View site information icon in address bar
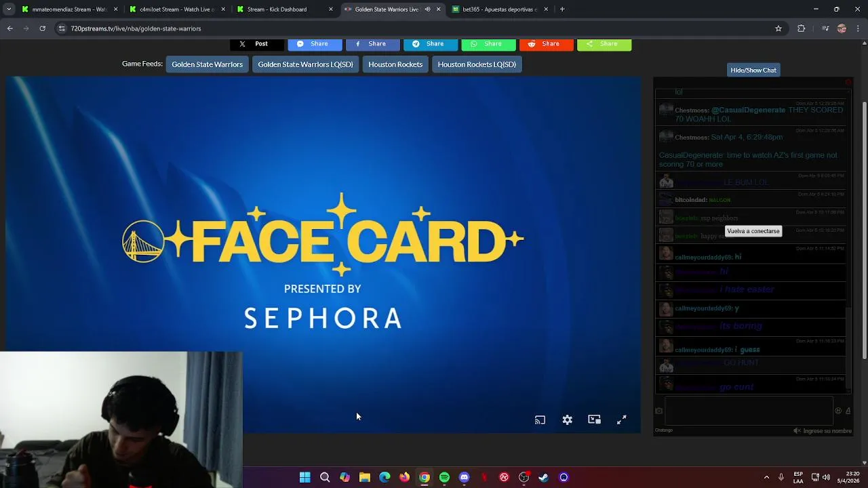Screen dimensions: 868x488 (x=62, y=28)
